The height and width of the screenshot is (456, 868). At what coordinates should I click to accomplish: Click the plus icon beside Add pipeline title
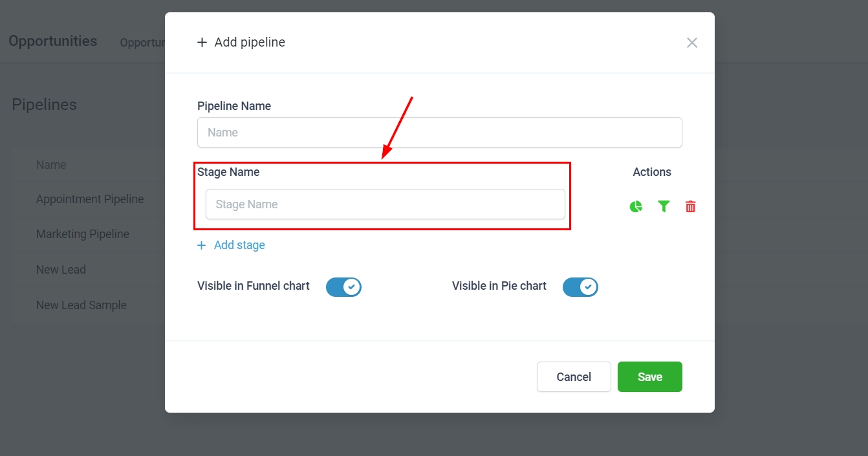point(202,43)
